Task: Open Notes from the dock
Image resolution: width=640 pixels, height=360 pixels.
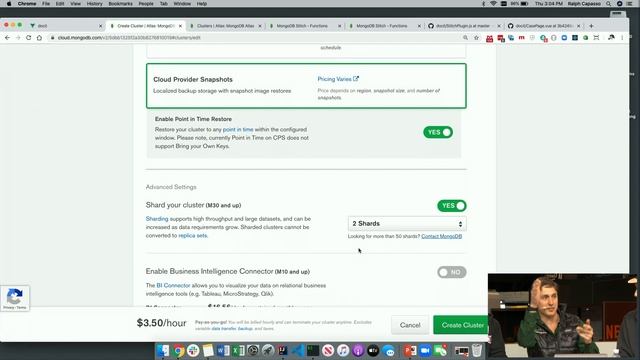Action: point(208,351)
